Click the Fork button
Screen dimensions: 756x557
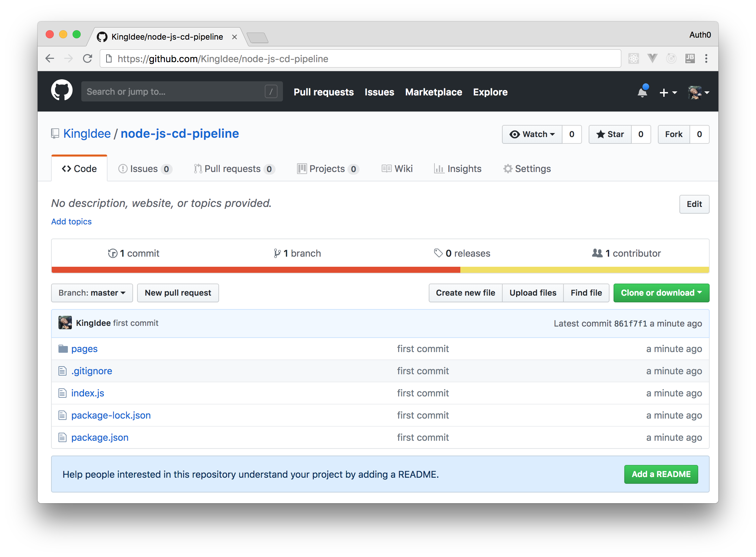pyautogui.click(x=674, y=134)
